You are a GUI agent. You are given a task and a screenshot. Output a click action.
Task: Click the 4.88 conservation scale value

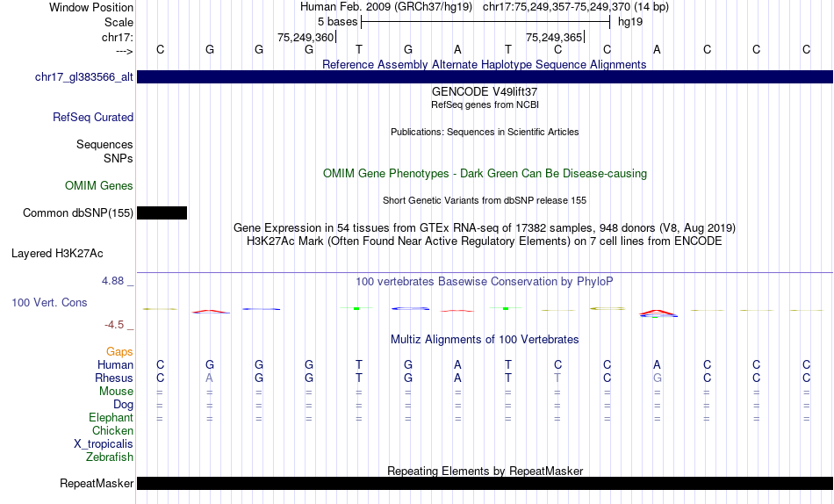tap(112, 281)
